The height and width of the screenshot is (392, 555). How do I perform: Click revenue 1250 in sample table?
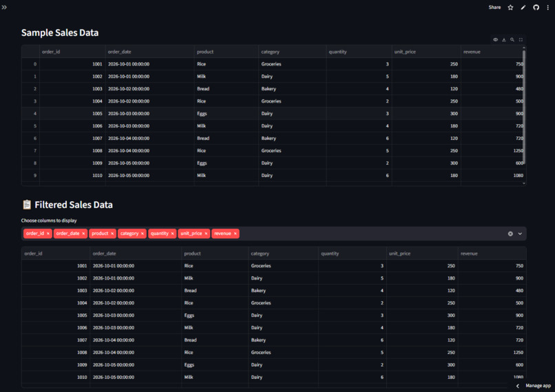(x=492, y=151)
